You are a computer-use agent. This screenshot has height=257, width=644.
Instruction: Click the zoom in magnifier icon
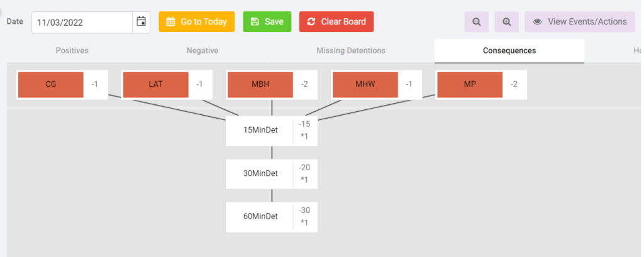[507, 22]
